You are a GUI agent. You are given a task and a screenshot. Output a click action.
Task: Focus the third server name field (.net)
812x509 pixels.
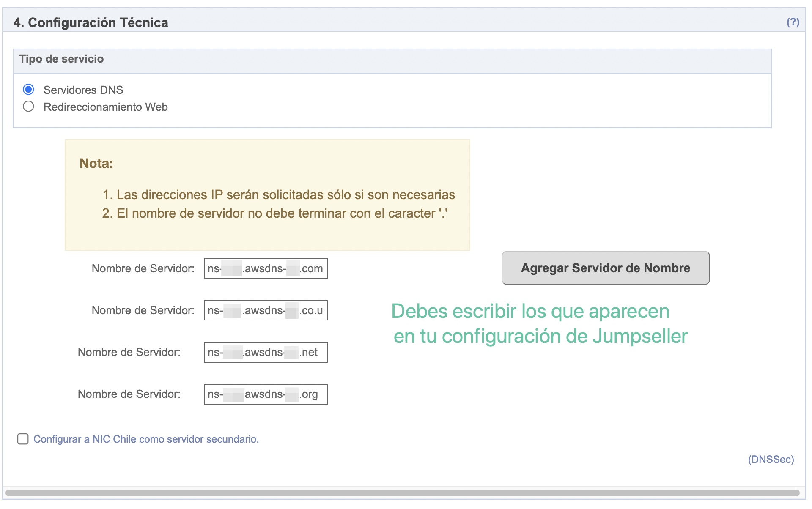tap(265, 352)
